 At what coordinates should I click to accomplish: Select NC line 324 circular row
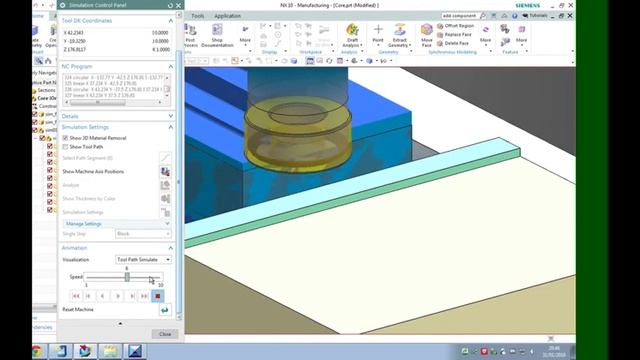coord(113,77)
